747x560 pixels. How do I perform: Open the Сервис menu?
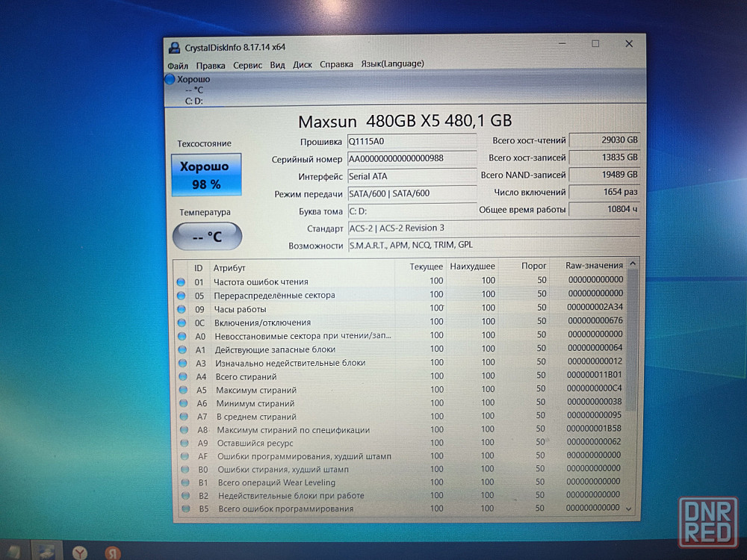click(247, 65)
